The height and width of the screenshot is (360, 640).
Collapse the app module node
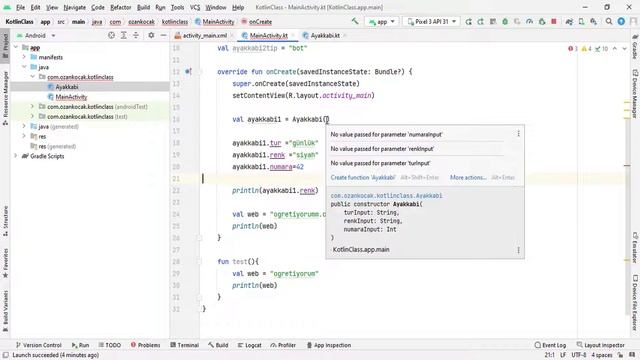click(16, 47)
